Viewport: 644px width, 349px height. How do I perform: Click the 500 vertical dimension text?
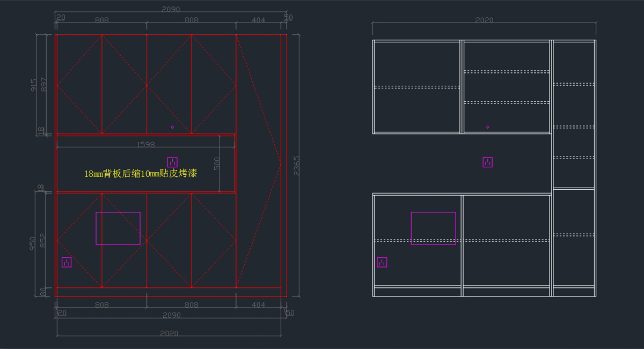tap(217, 164)
